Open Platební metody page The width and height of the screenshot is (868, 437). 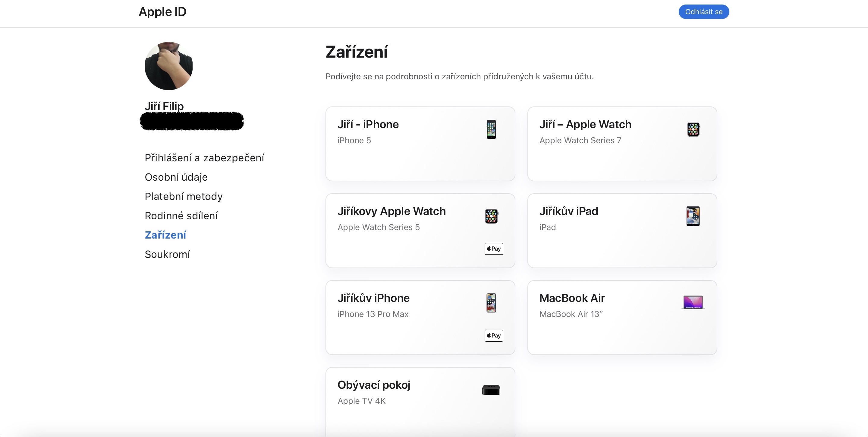[x=184, y=196]
